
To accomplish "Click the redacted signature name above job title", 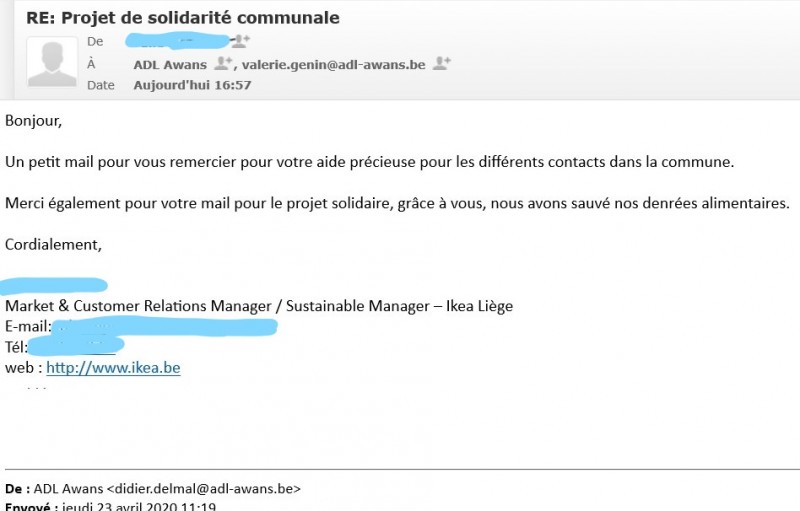I will [x=54, y=286].
